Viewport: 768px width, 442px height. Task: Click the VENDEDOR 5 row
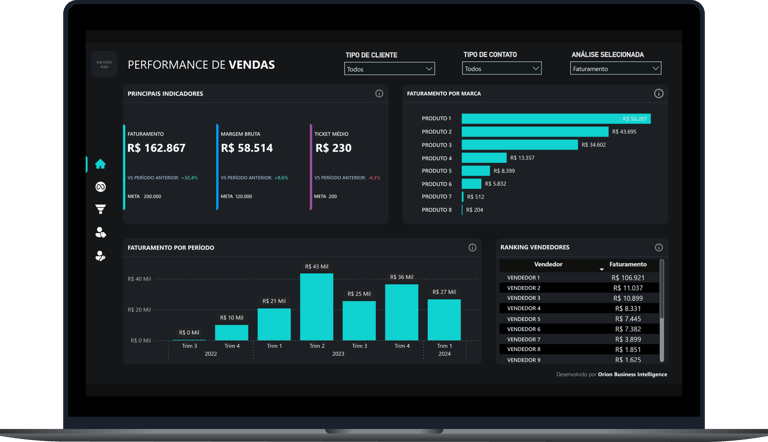point(579,319)
